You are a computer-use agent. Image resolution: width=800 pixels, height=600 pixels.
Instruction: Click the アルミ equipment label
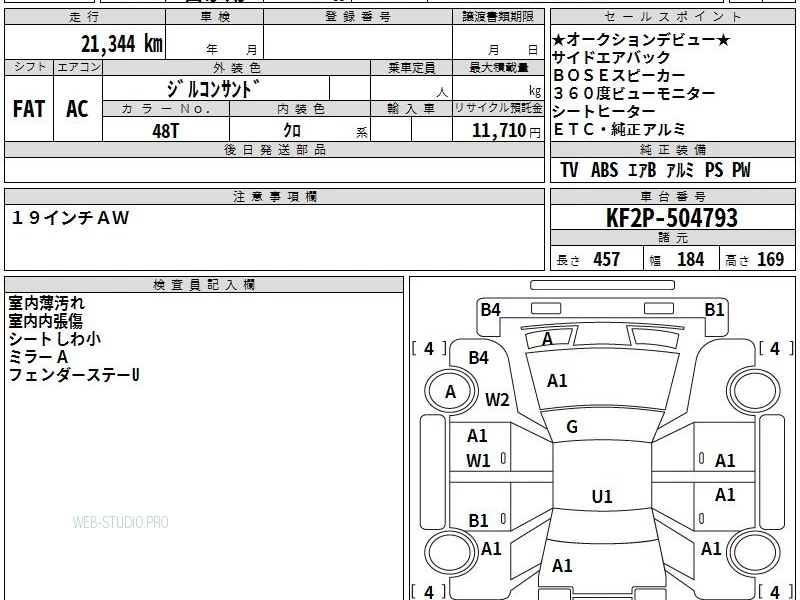(680, 170)
